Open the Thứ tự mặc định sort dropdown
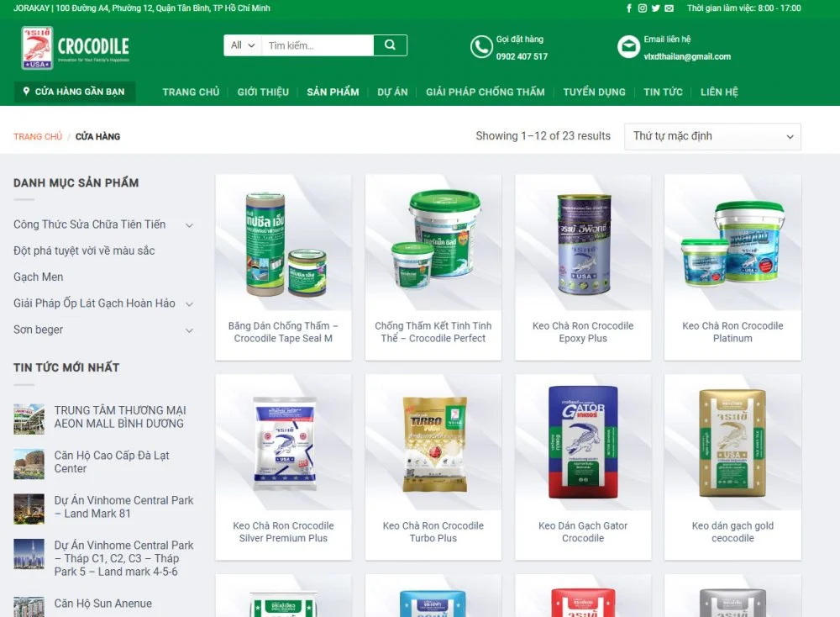Viewport: 840px width, 617px height. pos(712,136)
